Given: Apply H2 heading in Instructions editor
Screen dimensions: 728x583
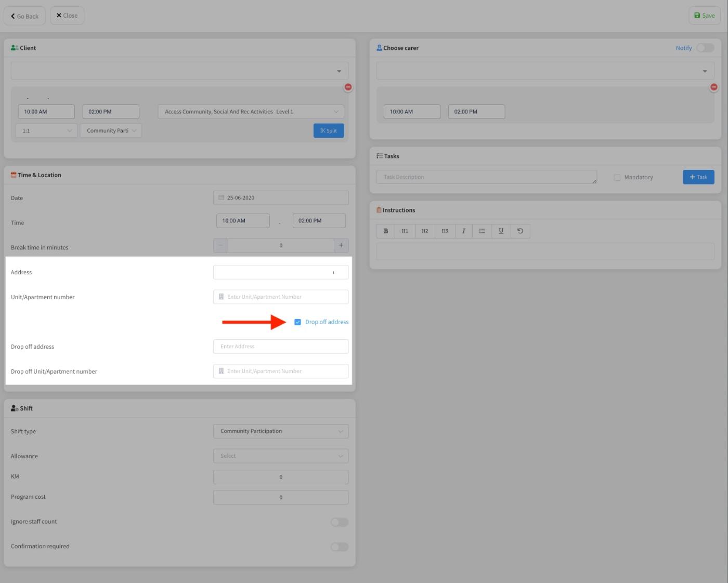Looking at the screenshot, I should tap(425, 231).
